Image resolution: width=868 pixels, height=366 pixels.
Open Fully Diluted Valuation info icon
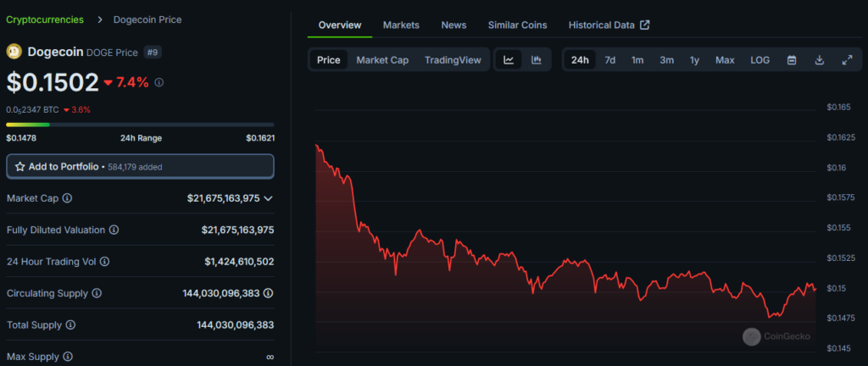point(114,230)
